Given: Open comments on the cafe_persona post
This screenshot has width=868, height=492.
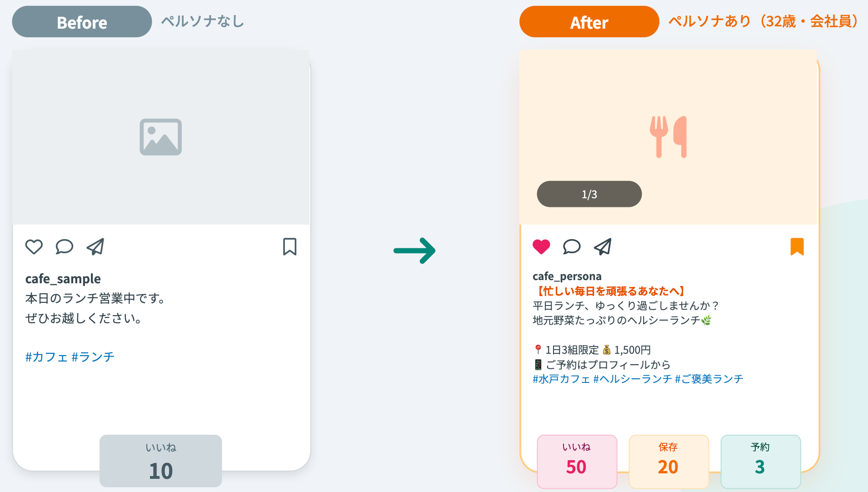Looking at the screenshot, I should pyautogui.click(x=572, y=246).
